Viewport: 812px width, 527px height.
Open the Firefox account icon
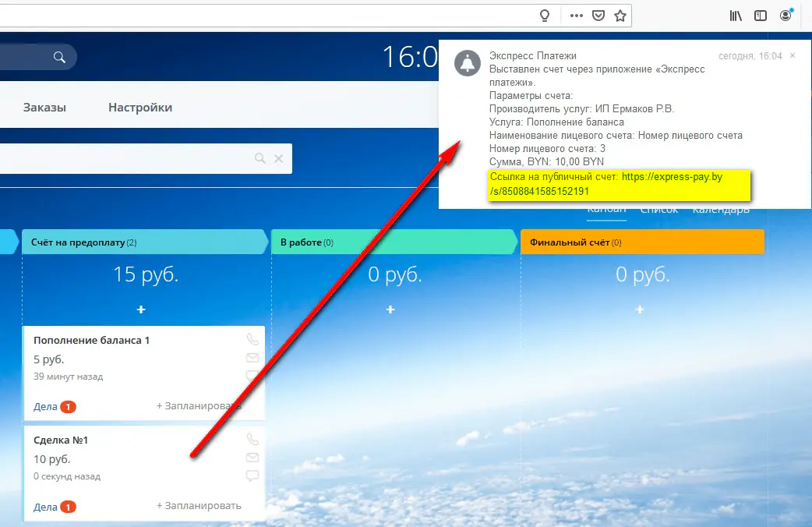click(786, 16)
